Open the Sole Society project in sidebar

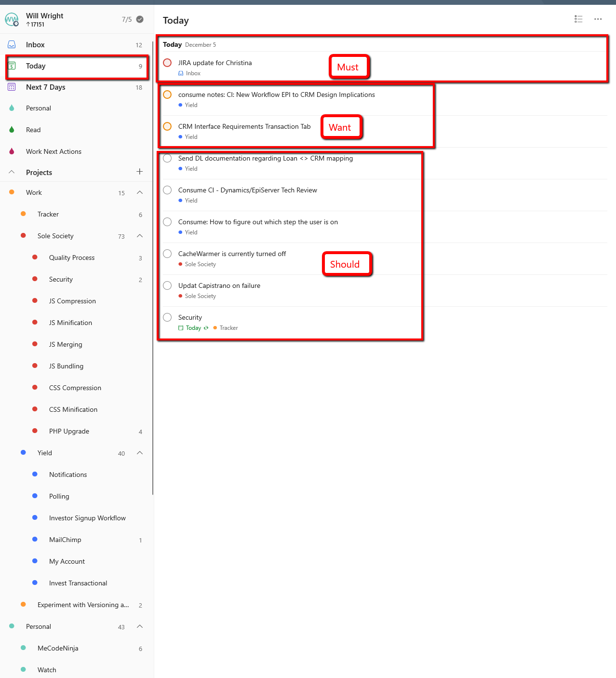76,236
